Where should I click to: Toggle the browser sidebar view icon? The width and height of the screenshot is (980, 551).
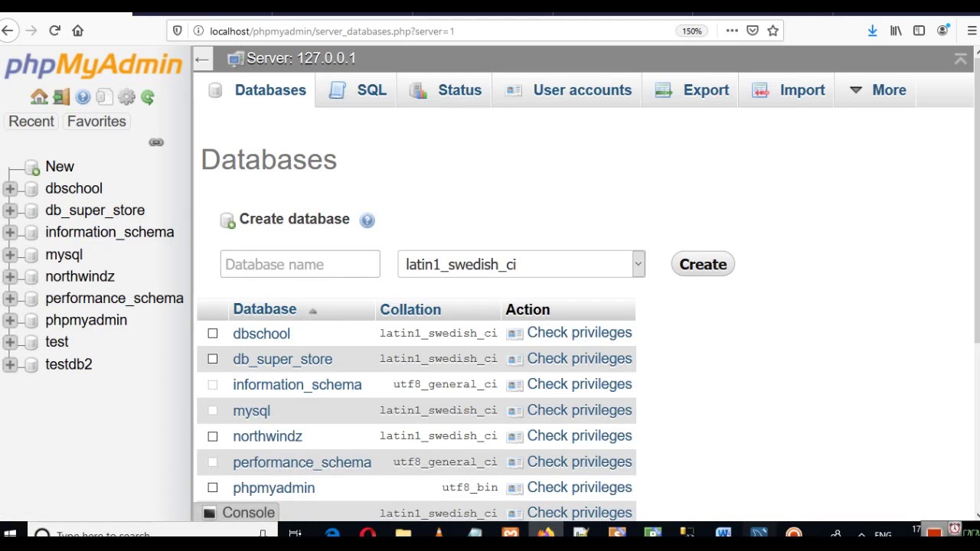tap(920, 31)
